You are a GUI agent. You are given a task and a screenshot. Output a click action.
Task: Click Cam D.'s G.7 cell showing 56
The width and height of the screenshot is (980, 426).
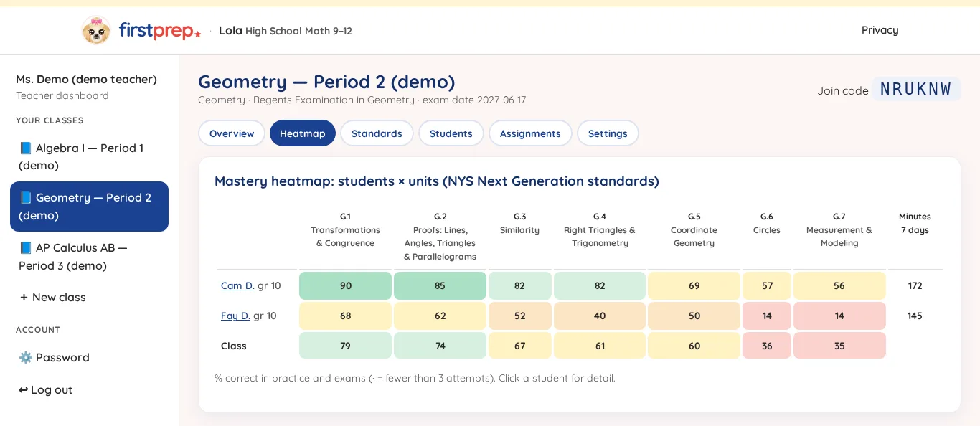(x=839, y=285)
